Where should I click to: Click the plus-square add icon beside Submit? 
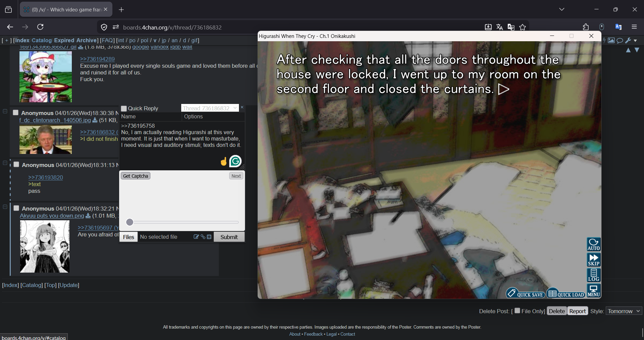209,237
